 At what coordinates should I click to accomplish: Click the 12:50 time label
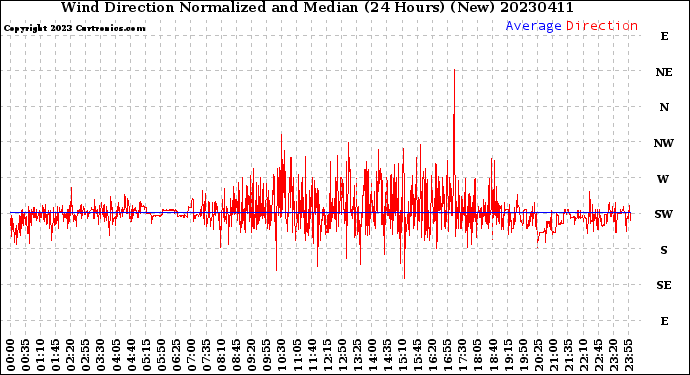pyautogui.click(x=342, y=355)
